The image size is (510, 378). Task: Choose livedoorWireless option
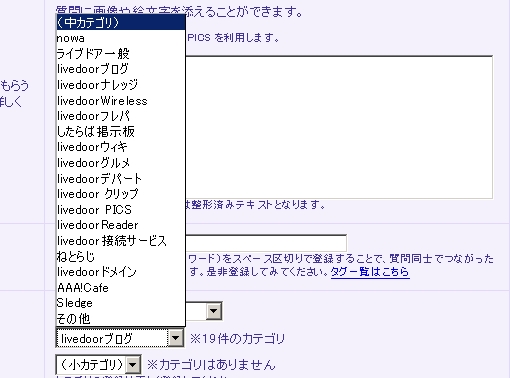tap(121, 100)
